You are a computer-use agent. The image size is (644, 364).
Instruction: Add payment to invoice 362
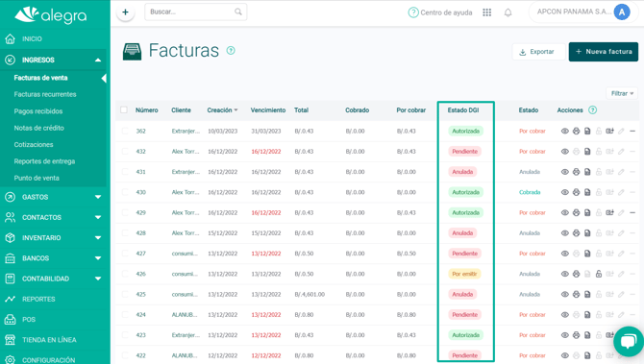[x=610, y=131]
